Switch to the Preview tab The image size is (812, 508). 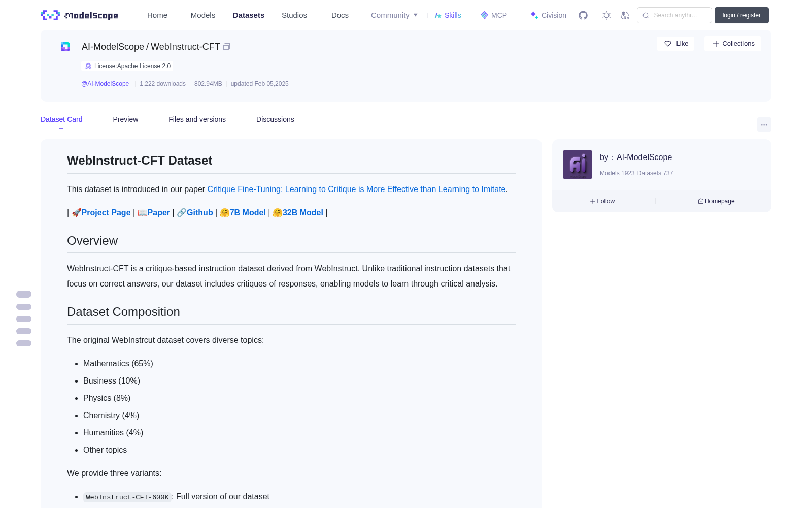(x=125, y=119)
